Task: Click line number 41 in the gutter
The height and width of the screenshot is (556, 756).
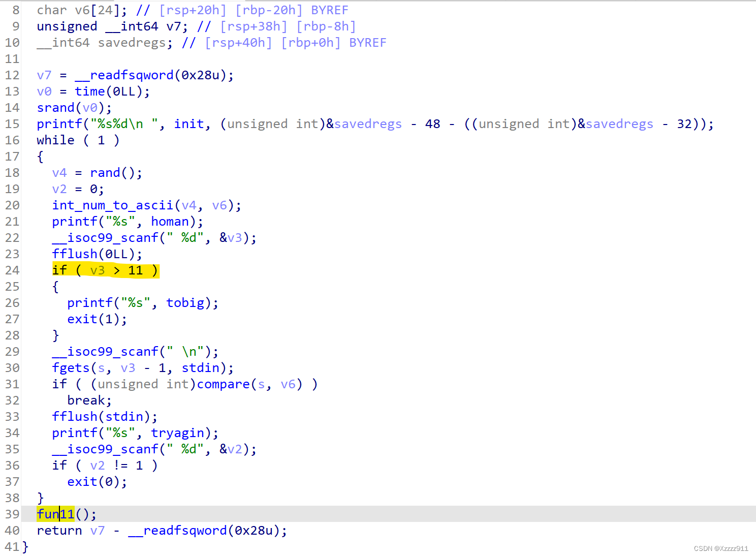Action: [x=12, y=547]
